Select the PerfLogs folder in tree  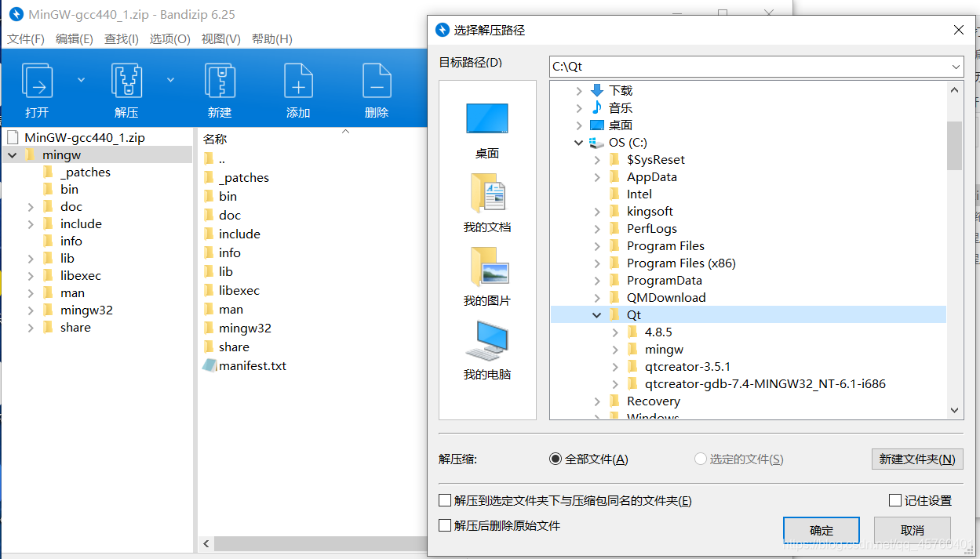coord(652,229)
